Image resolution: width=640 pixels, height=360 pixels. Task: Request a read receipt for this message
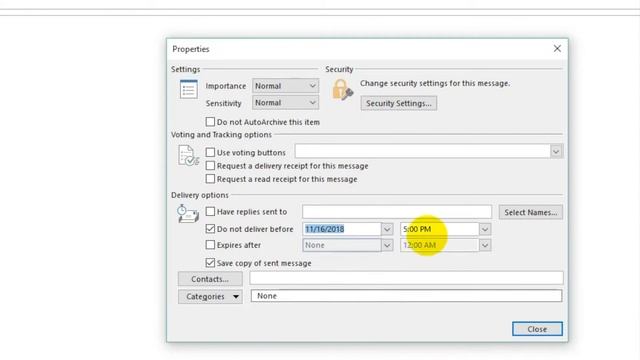coord(210,179)
